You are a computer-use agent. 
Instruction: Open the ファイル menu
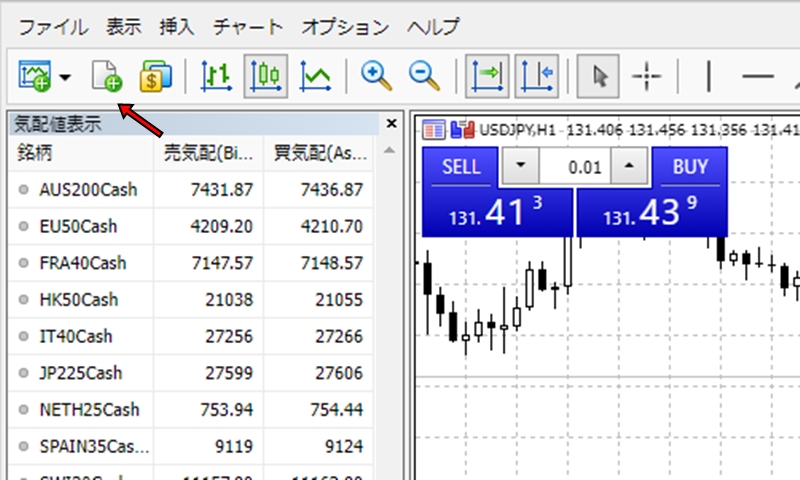54,27
